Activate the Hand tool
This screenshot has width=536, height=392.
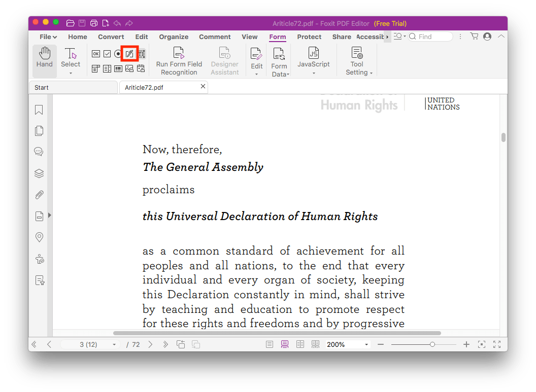44,58
